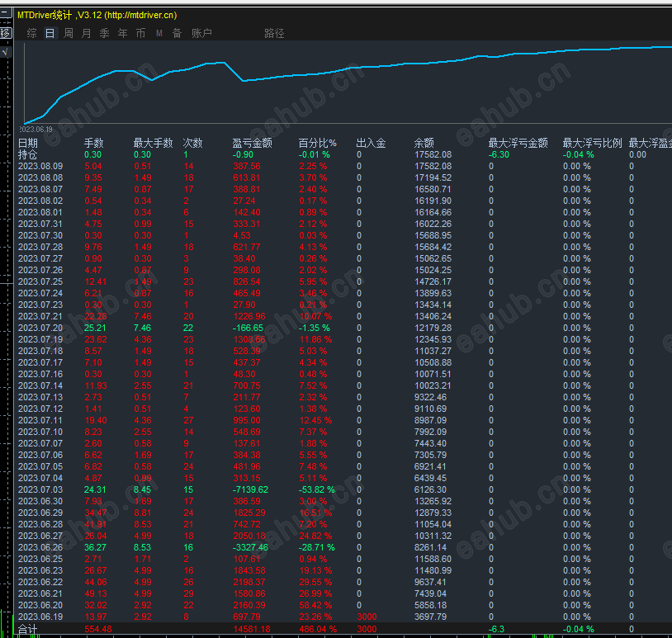Click the 日期 column header
This screenshot has height=638, width=672.
tap(28, 143)
